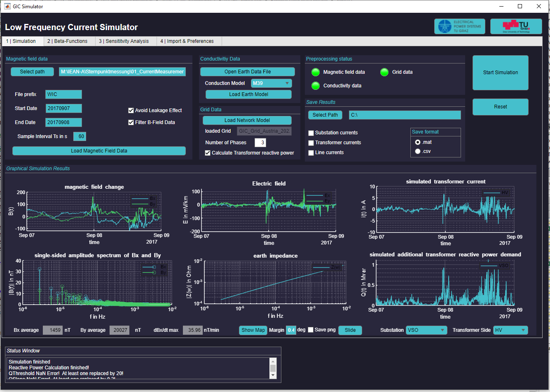Click Load Network Model button
The height and width of the screenshot is (392, 550).
click(x=247, y=120)
